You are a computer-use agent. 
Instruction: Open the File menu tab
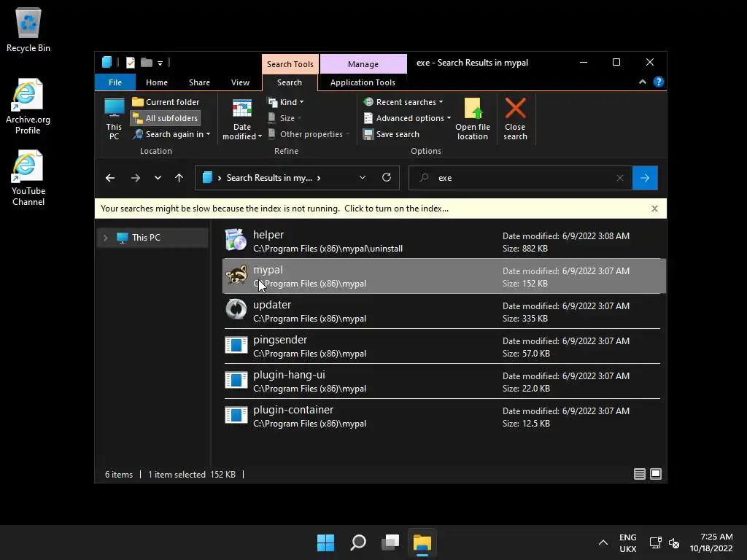click(115, 82)
